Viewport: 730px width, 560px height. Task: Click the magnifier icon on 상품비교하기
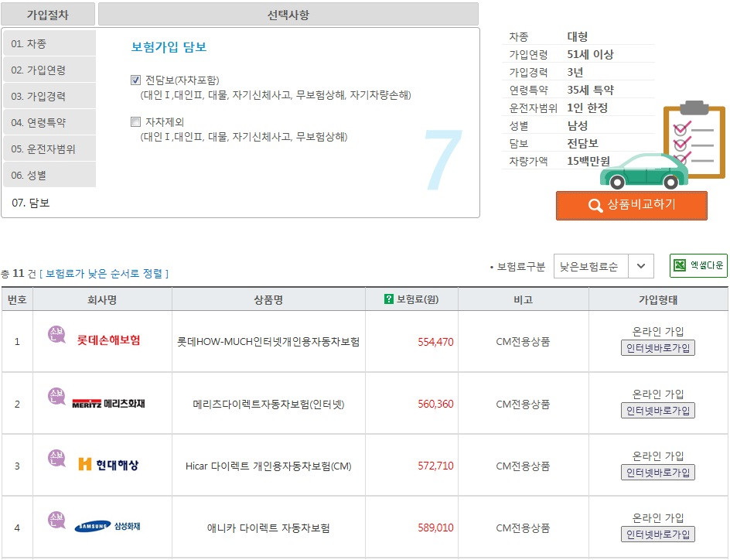click(595, 205)
